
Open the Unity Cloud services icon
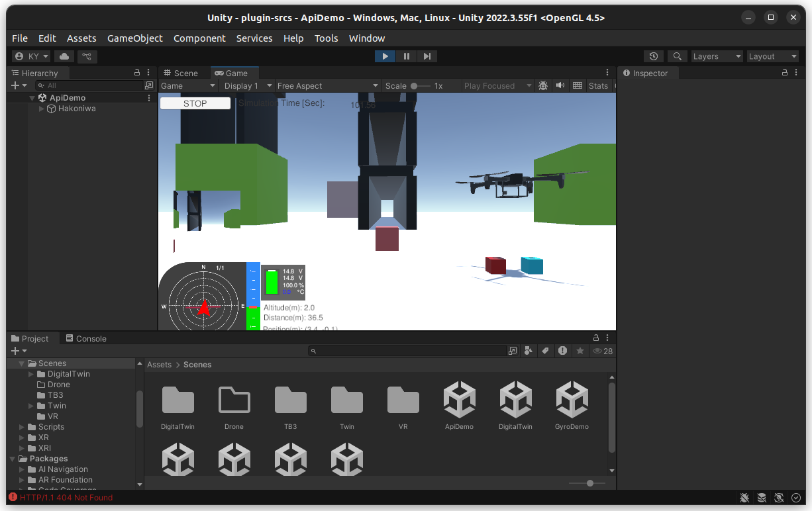point(64,56)
